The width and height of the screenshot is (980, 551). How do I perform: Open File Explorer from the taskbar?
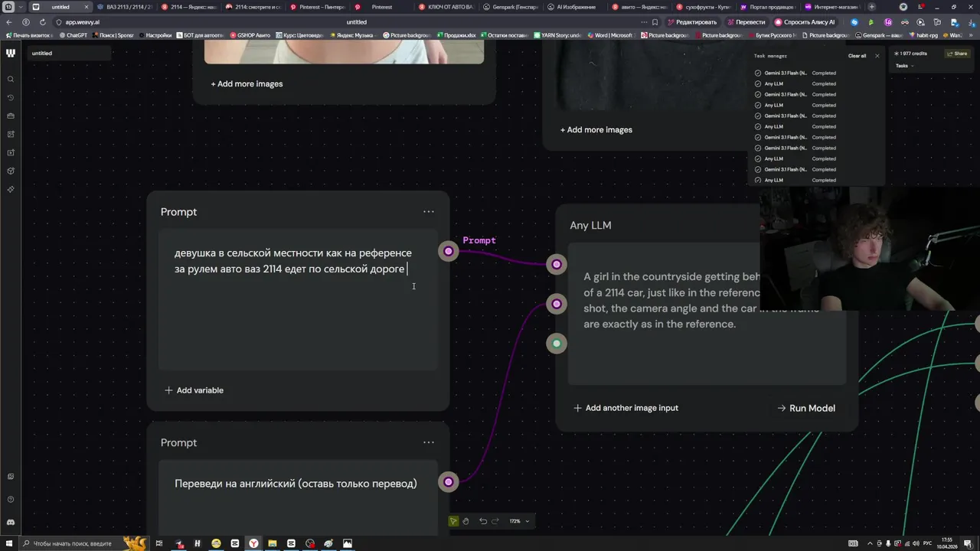pyautogui.click(x=272, y=543)
